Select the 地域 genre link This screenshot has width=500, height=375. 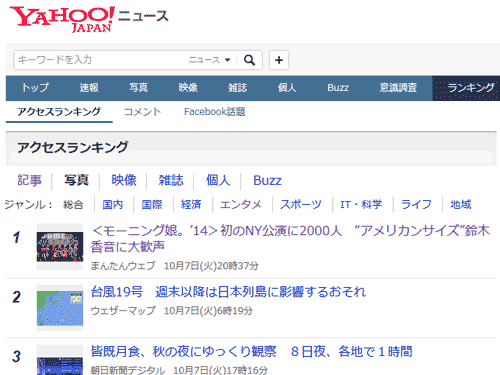pos(461,204)
